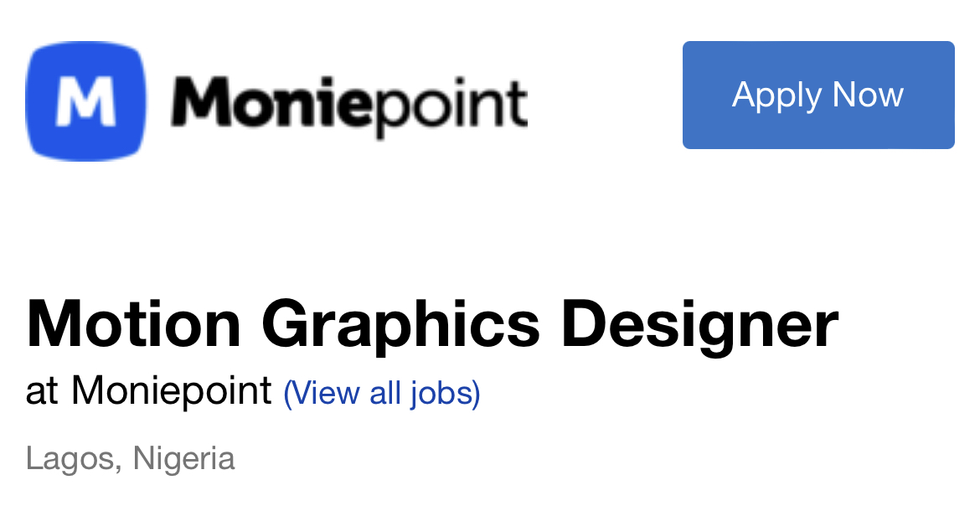This screenshot has width=980, height=511.
Task: Click the thin 'point' part of the wordmark
Action: coord(442,107)
